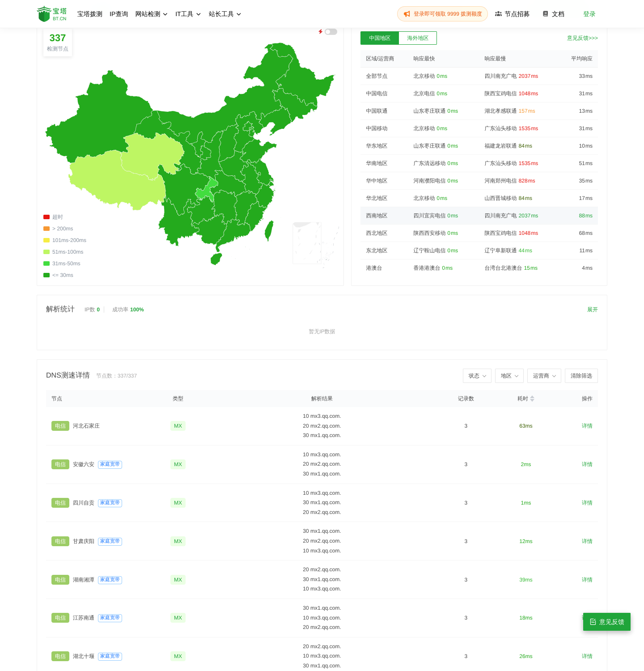Click the MX type tag for 河北石家庄
644x671 pixels.
[178, 426]
